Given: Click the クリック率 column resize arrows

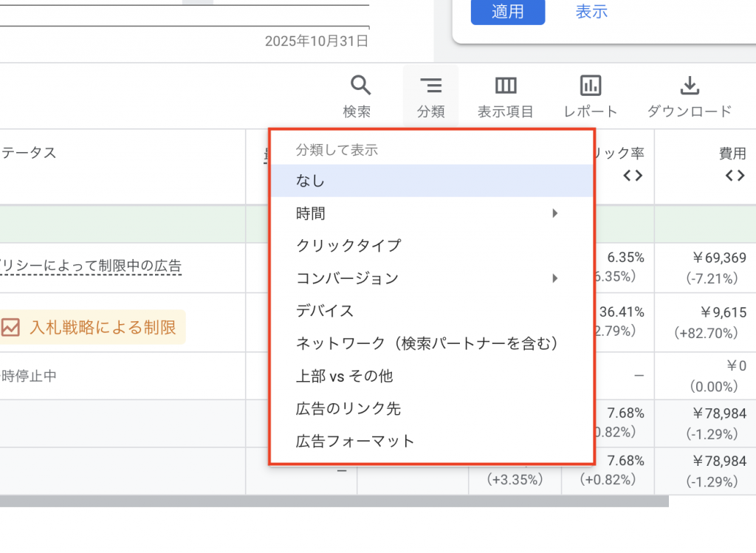Looking at the screenshot, I should 633,176.
